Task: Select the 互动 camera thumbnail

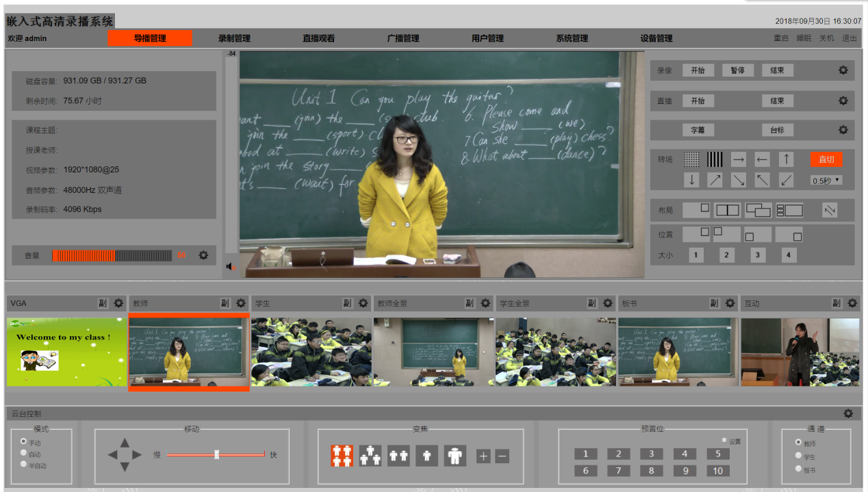Action: pos(801,352)
